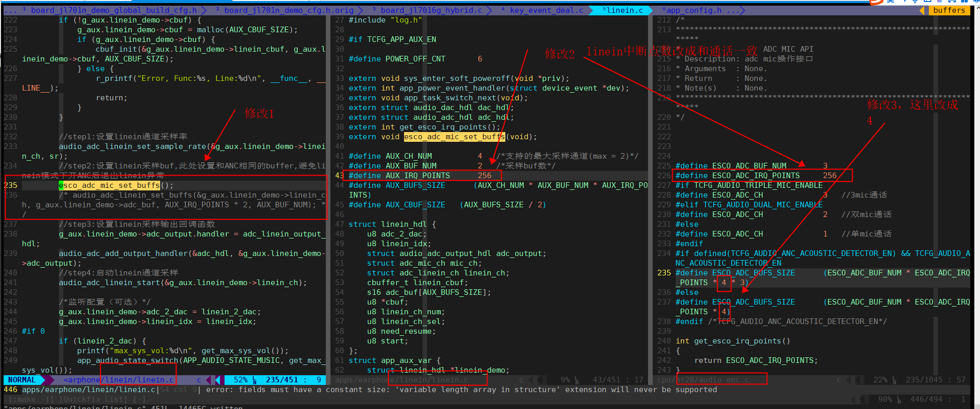Click the "#if TCFG_APP_AUX_EN" line
Screen dimensions: 980x409
pos(392,39)
